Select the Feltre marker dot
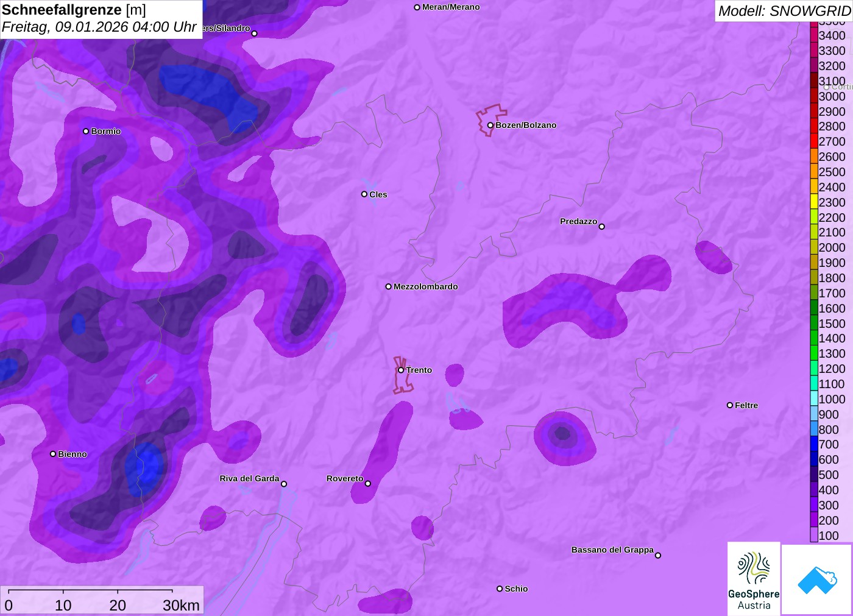This screenshot has width=853, height=616. (730, 405)
